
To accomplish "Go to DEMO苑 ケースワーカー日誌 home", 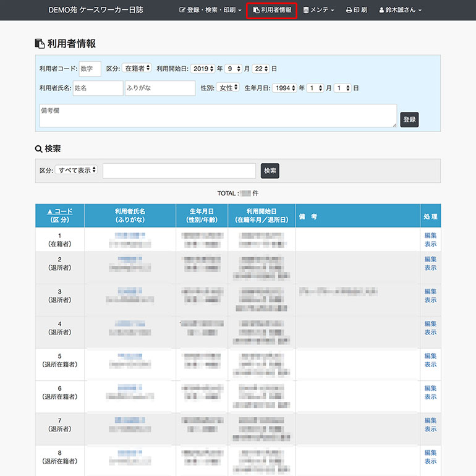I will [x=96, y=10].
